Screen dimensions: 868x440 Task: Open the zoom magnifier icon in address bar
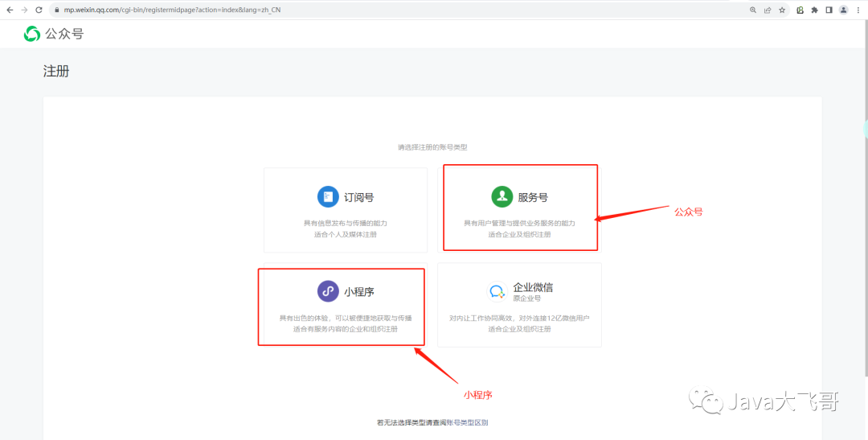pyautogui.click(x=753, y=10)
